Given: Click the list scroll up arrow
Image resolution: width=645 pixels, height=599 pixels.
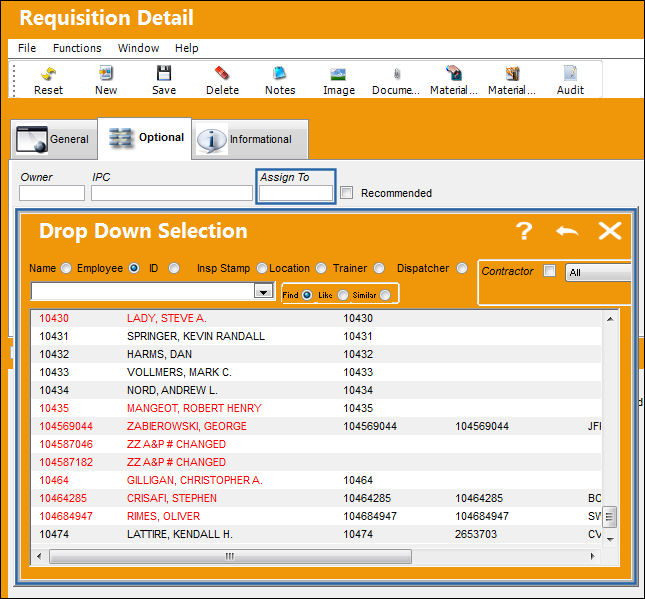Looking at the screenshot, I should (x=610, y=319).
